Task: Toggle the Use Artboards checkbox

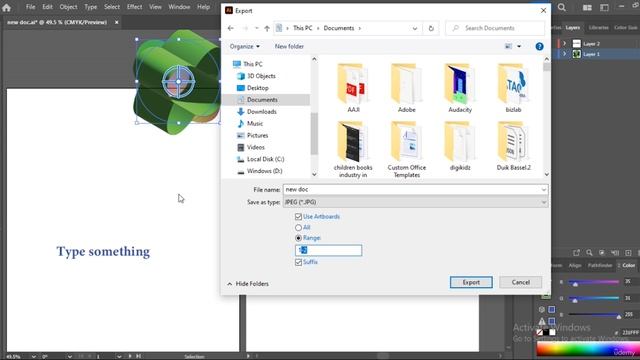Action: pyautogui.click(x=298, y=216)
